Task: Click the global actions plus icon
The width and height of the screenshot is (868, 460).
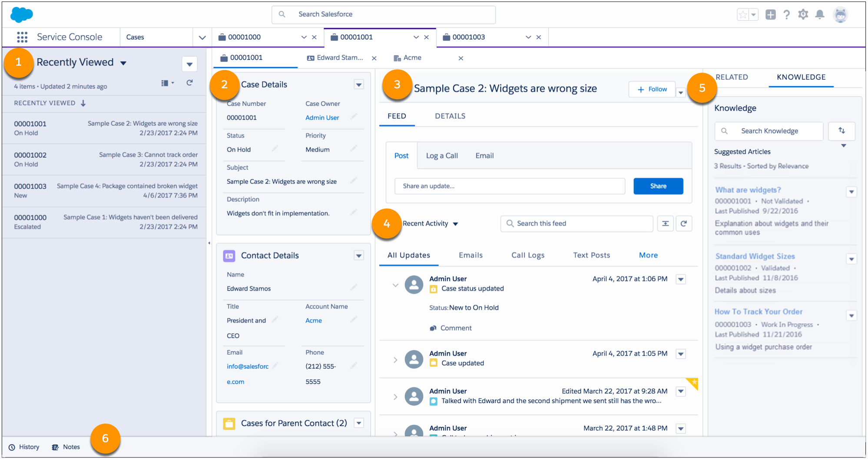Action: (x=770, y=15)
